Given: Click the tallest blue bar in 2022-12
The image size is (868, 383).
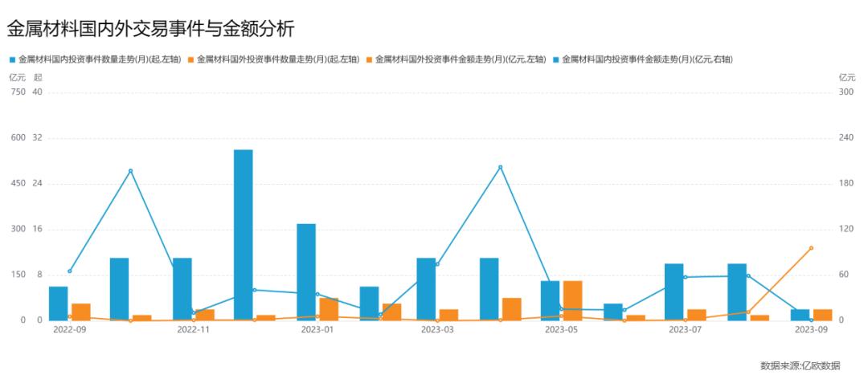Looking at the screenshot, I should coord(244,234).
